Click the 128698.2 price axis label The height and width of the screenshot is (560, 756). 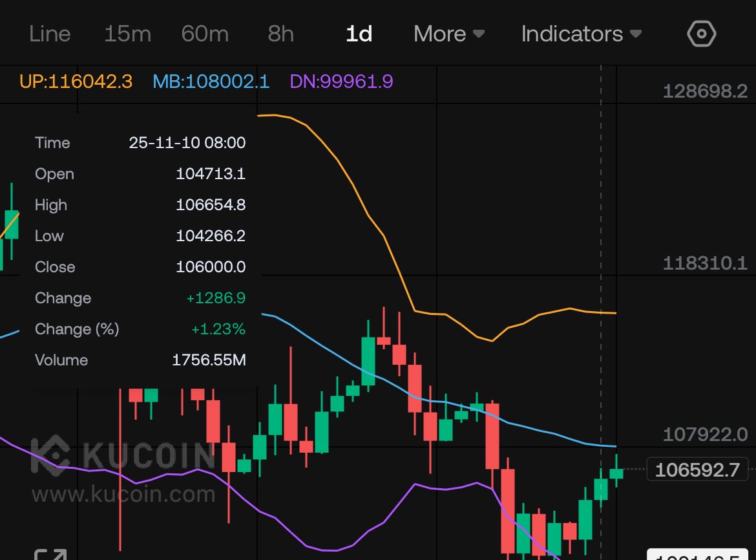705,91
